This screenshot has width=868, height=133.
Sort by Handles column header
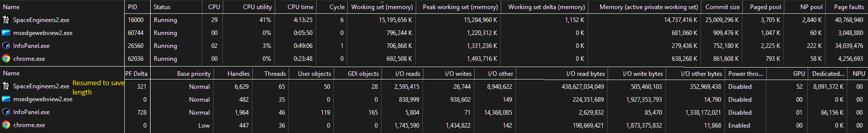click(238, 74)
